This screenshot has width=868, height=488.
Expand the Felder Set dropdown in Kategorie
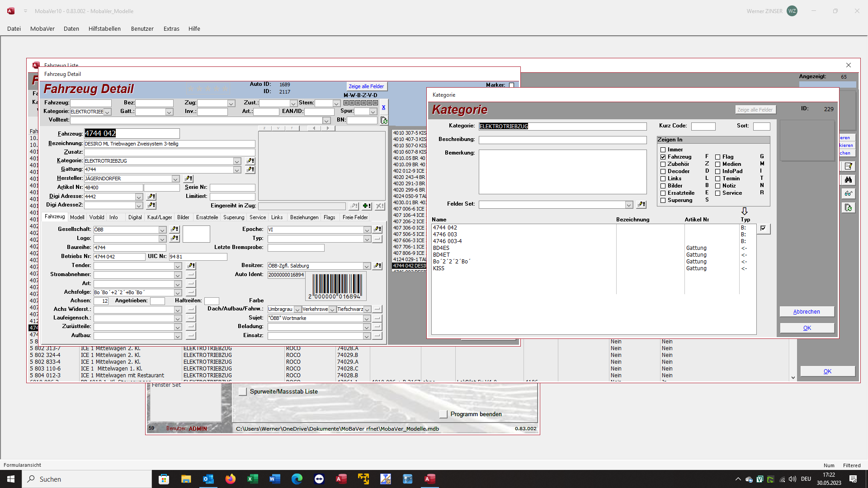tap(628, 205)
